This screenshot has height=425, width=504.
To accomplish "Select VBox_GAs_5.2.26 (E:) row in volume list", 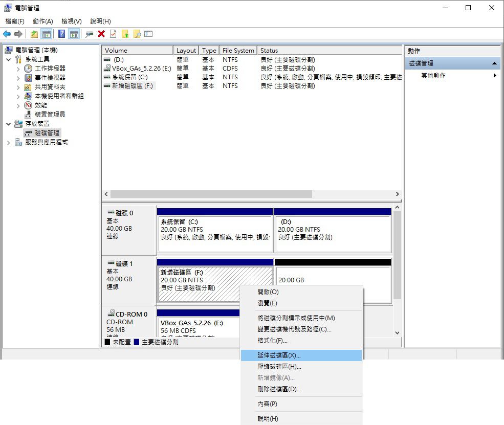I will [x=252, y=69].
